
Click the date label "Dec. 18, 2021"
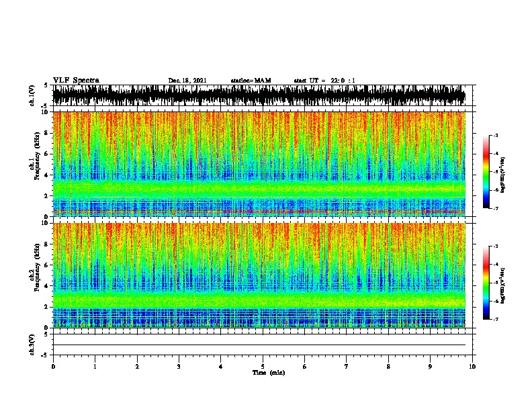187,81
